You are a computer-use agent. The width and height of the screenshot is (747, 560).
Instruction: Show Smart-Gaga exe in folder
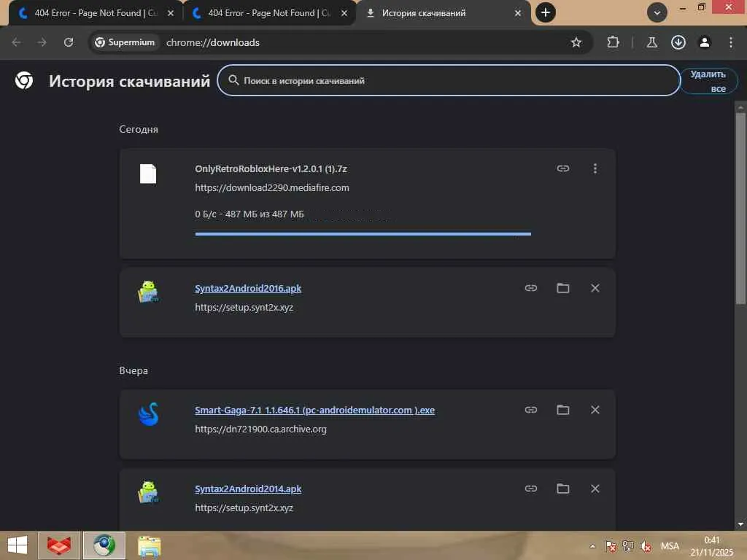tap(562, 410)
